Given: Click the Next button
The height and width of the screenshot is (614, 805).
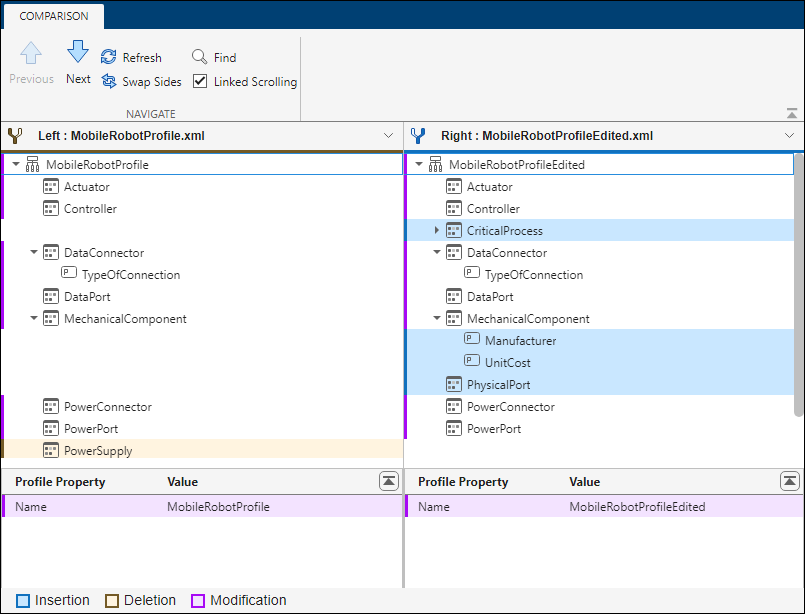Looking at the screenshot, I should coord(77,63).
